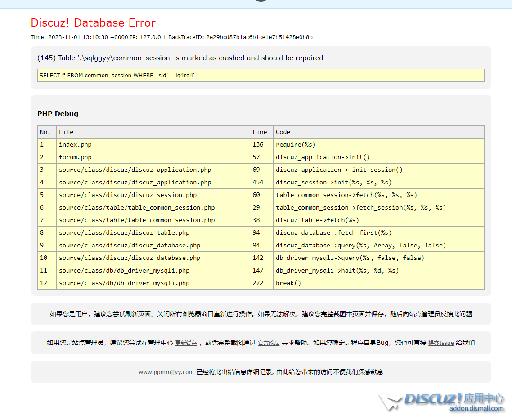Click the PHP Debug heading
512x420 pixels.
point(58,114)
